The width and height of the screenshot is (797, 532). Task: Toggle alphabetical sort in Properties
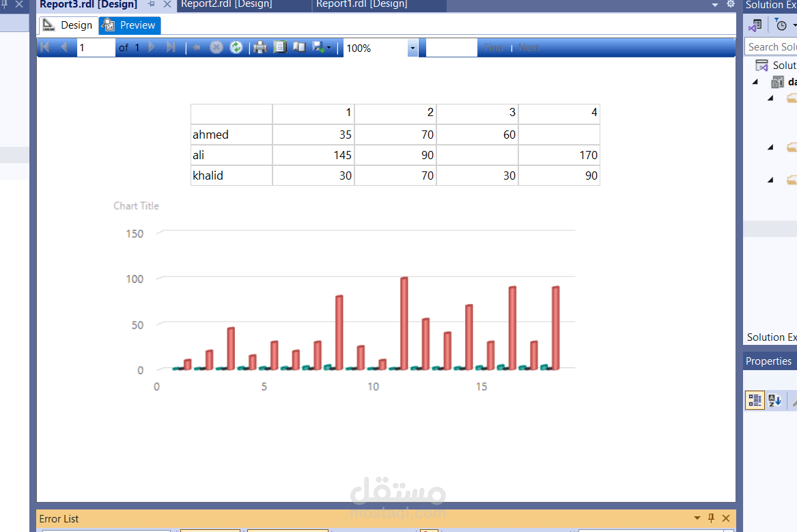774,400
